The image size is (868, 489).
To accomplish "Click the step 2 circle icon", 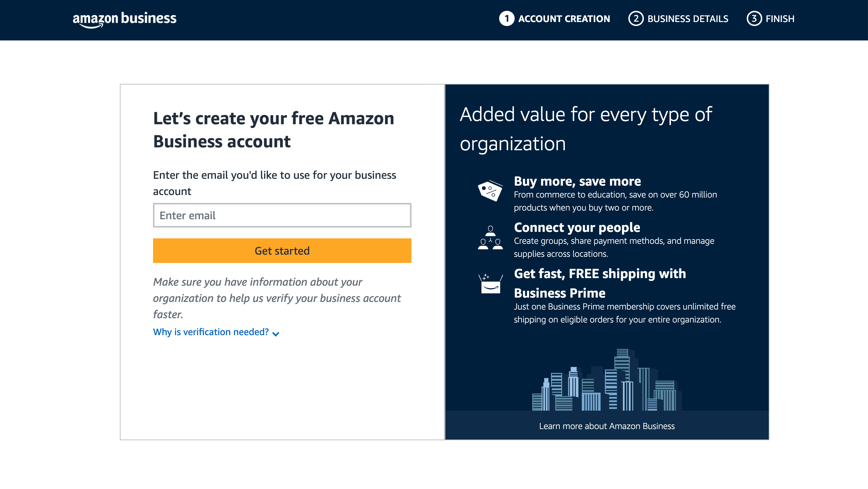I will tap(636, 19).
